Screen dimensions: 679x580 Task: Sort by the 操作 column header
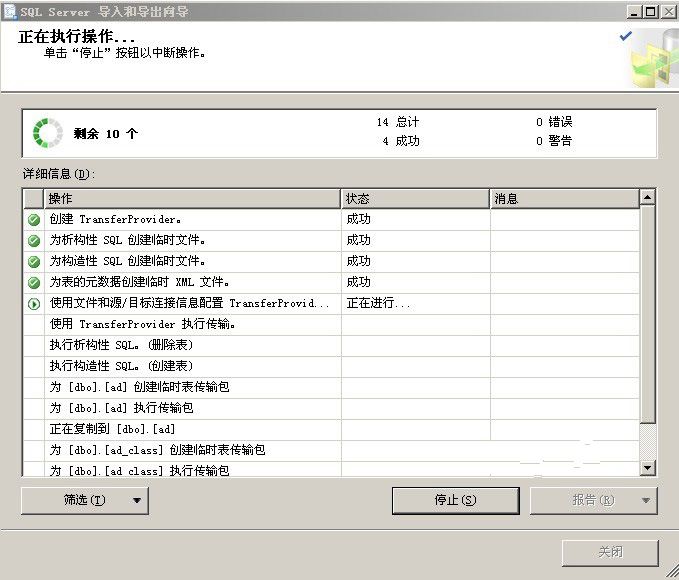tap(192, 198)
